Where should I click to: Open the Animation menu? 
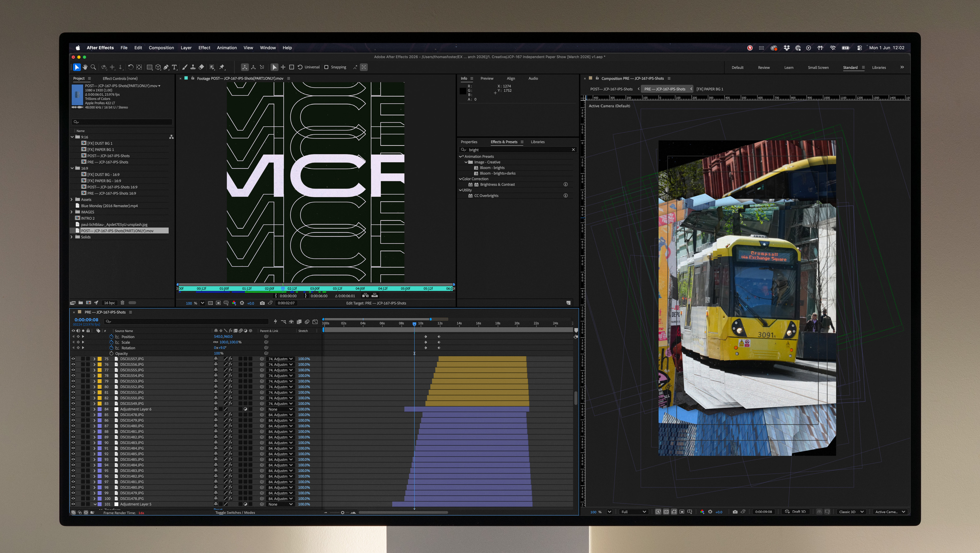tap(227, 47)
